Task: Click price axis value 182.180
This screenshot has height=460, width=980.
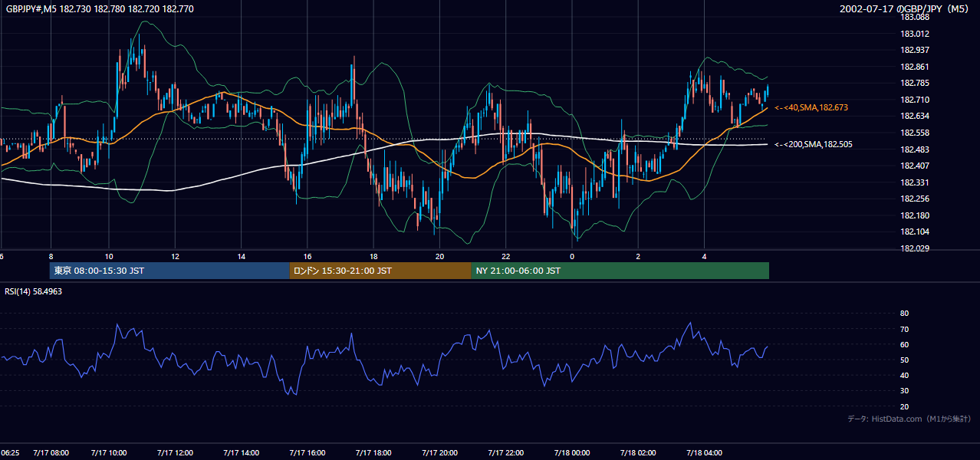Action: [x=915, y=215]
